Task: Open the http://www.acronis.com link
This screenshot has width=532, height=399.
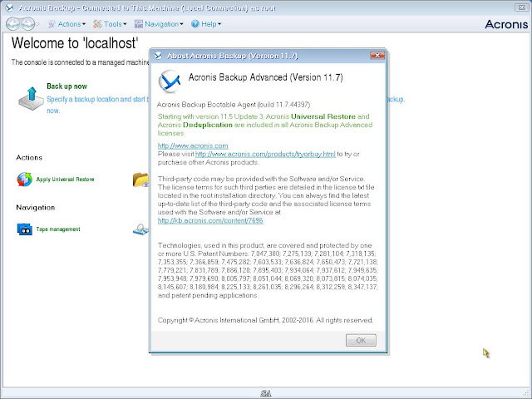Action: point(193,145)
